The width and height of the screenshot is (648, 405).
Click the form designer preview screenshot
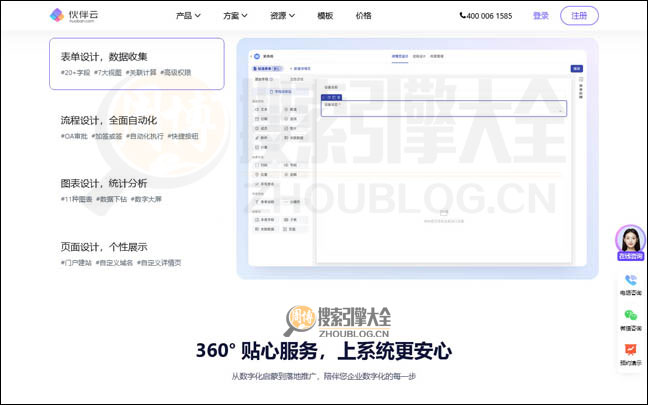pyautogui.click(x=417, y=158)
